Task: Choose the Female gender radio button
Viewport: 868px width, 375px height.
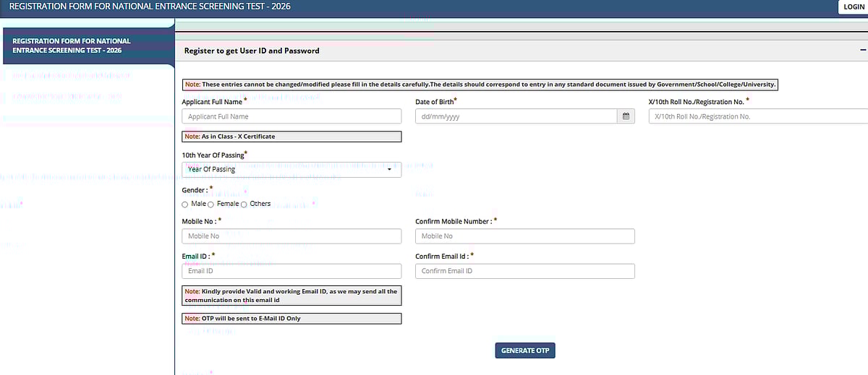Action: [x=211, y=204]
